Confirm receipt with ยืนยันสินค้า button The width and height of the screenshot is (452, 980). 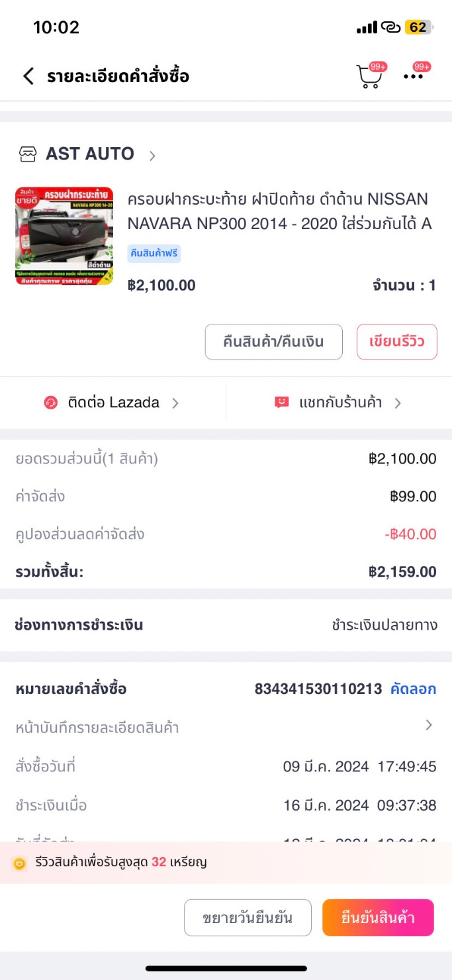click(378, 918)
